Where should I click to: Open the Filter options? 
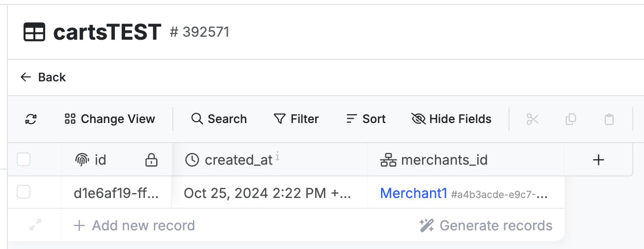[296, 119]
